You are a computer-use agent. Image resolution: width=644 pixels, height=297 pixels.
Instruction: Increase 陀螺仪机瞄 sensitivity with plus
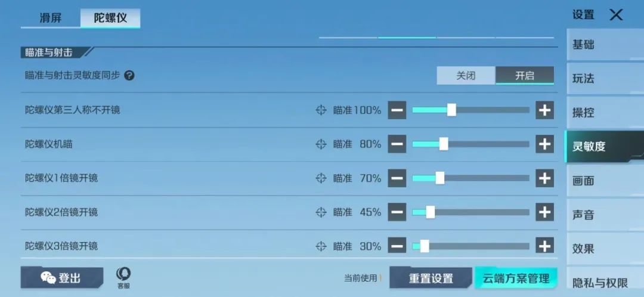click(544, 144)
